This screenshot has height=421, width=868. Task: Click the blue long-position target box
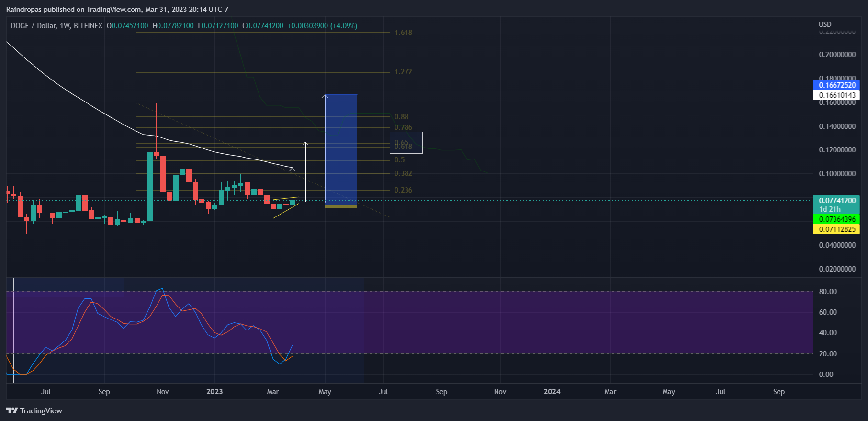pos(341,149)
